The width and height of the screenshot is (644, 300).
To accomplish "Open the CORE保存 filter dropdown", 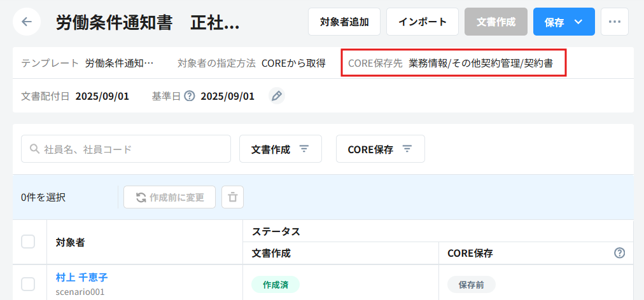I will click(x=380, y=149).
